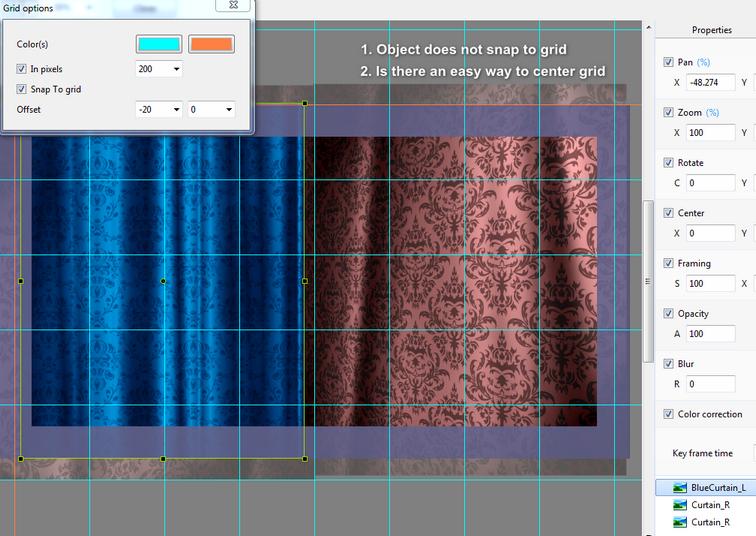This screenshot has height=536, width=756.
Task: Click the Zoom percent (%) link
Action: pyautogui.click(x=712, y=112)
